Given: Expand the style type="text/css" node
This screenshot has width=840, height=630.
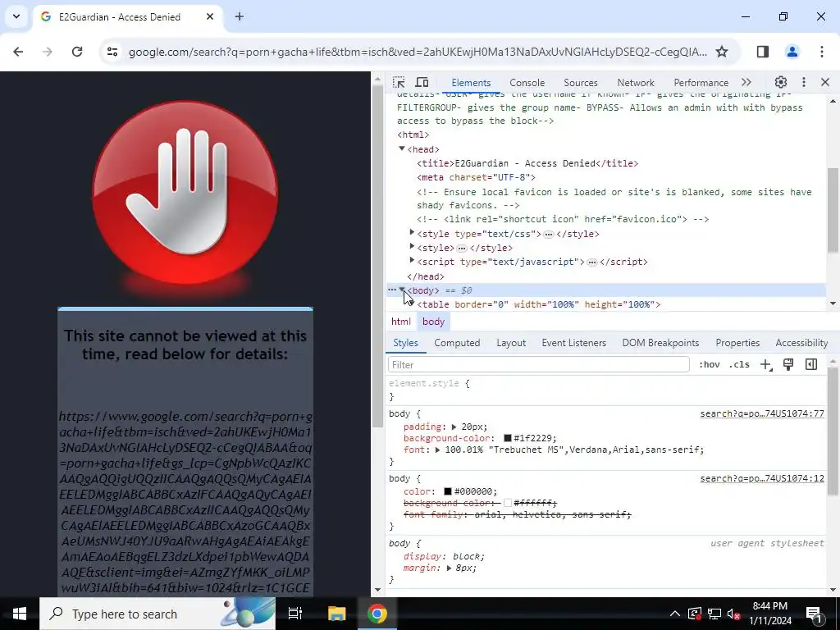Looking at the screenshot, I should pyautogui.click(x=412, y=232).
